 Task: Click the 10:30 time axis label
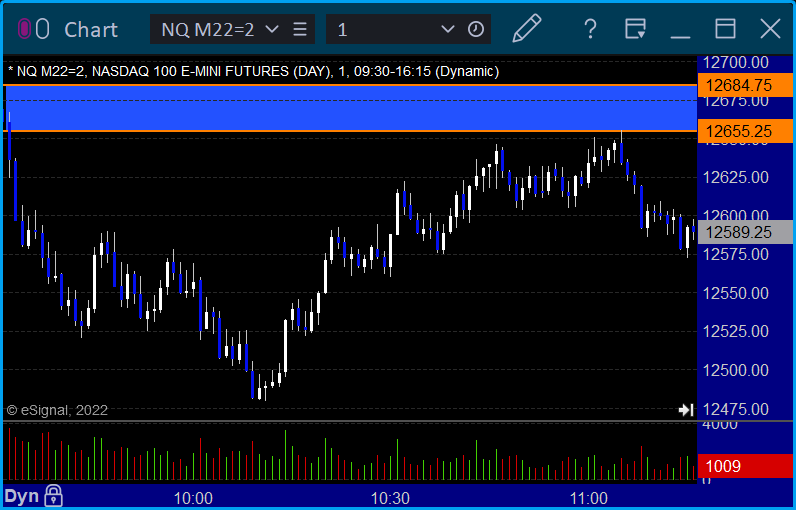click(x=390, y=498)
